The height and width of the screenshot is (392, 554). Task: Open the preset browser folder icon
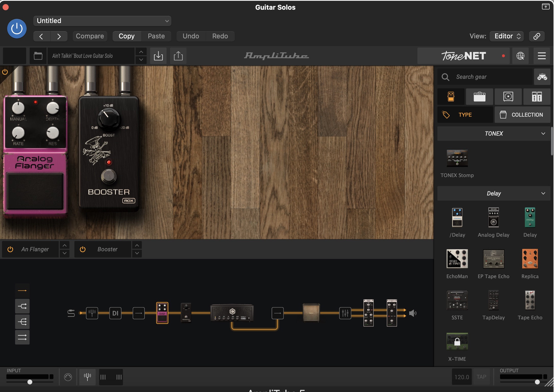pyautogui.click(x=38, y=56)
